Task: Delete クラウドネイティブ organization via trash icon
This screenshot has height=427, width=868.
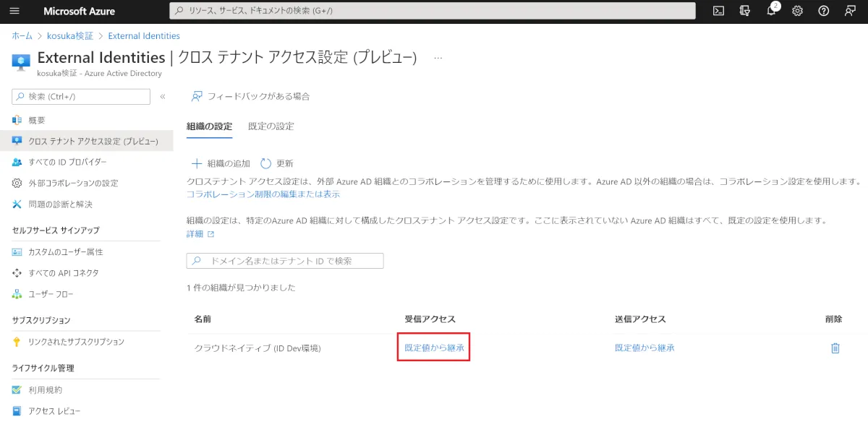Action: pos(835,348)
